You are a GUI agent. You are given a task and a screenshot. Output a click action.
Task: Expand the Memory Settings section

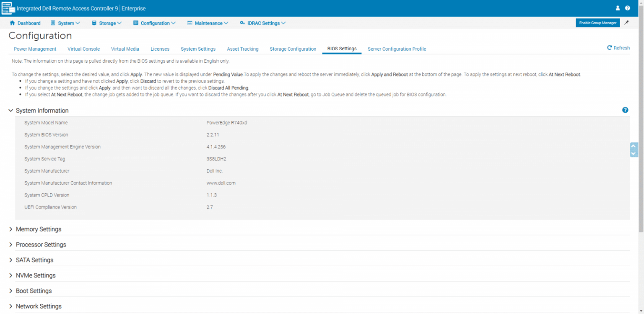click(11, 229)
